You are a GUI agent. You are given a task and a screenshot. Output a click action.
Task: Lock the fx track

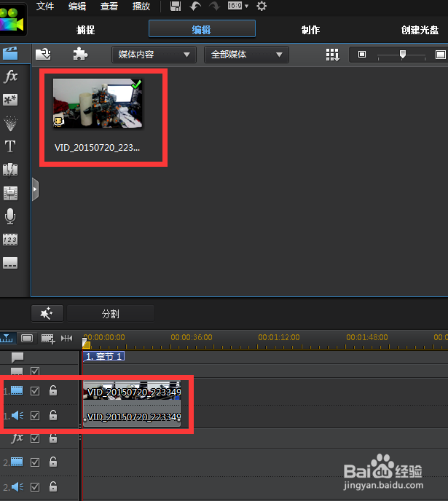pyautogui.click(x=53, y=438)
